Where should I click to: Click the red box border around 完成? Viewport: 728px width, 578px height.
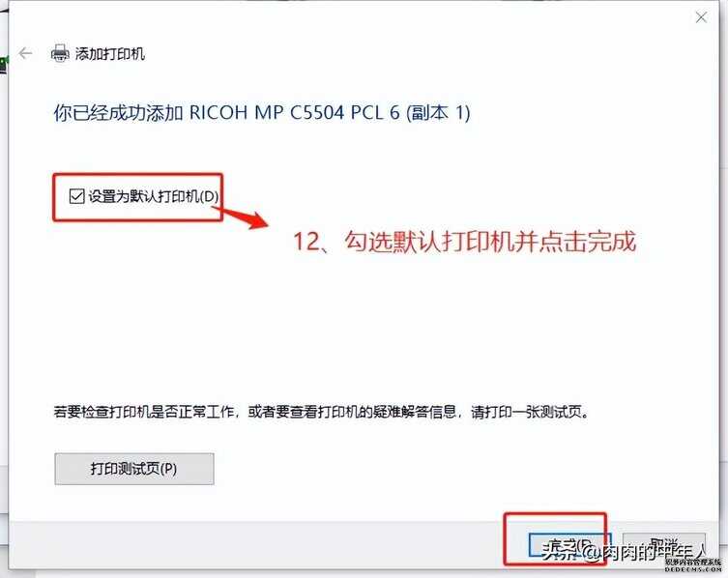pyautogui.click(x=555, y=514)
